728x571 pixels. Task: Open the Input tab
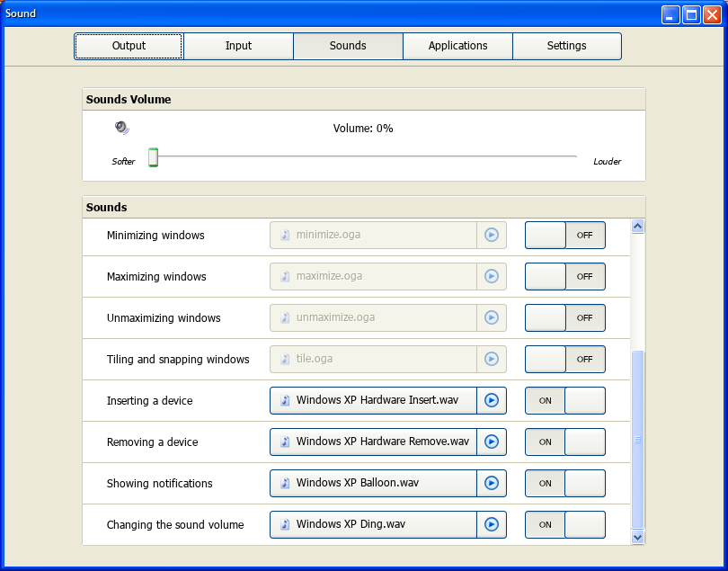coord(239,46)
